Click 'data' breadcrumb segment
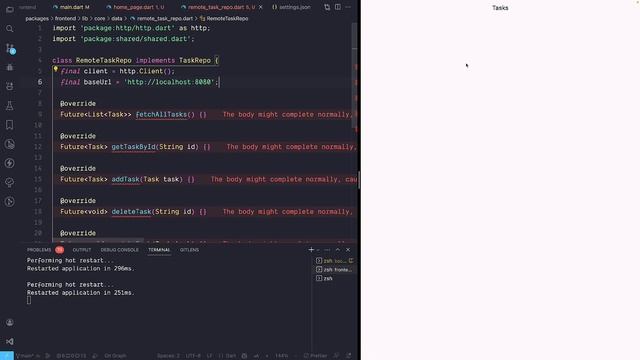The width and height of the screenshot is (640, 360). click(x=117, y=18)
